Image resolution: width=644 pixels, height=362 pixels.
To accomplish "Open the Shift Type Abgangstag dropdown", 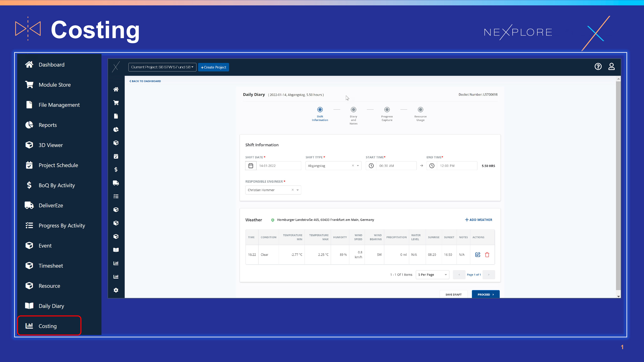I will click(x=358, y=166).
